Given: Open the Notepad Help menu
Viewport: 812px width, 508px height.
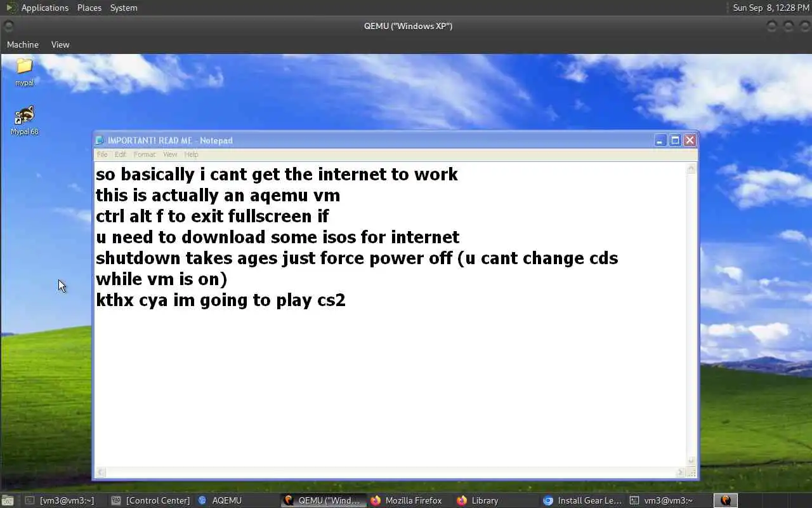Looking at the screenshot, I should [x=191, y=154].
